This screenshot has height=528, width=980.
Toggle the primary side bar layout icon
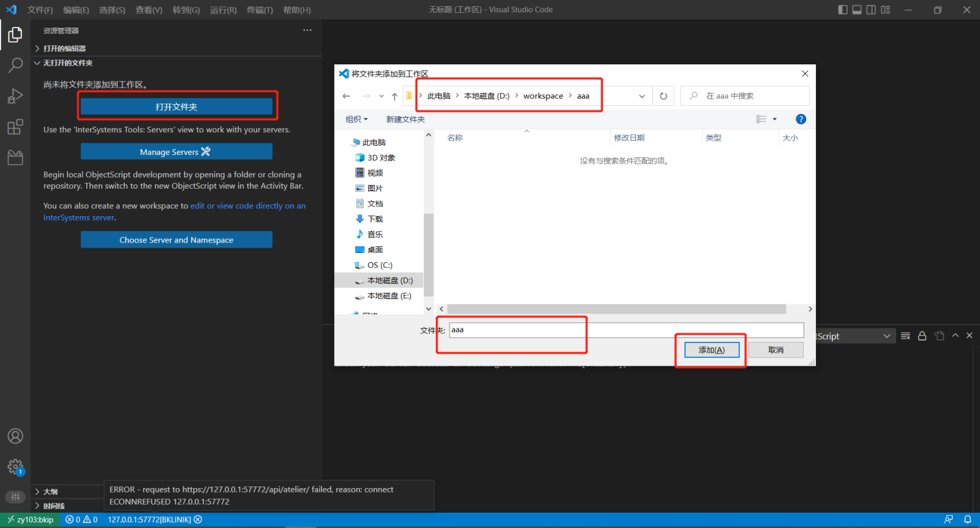tap(843, 10)
